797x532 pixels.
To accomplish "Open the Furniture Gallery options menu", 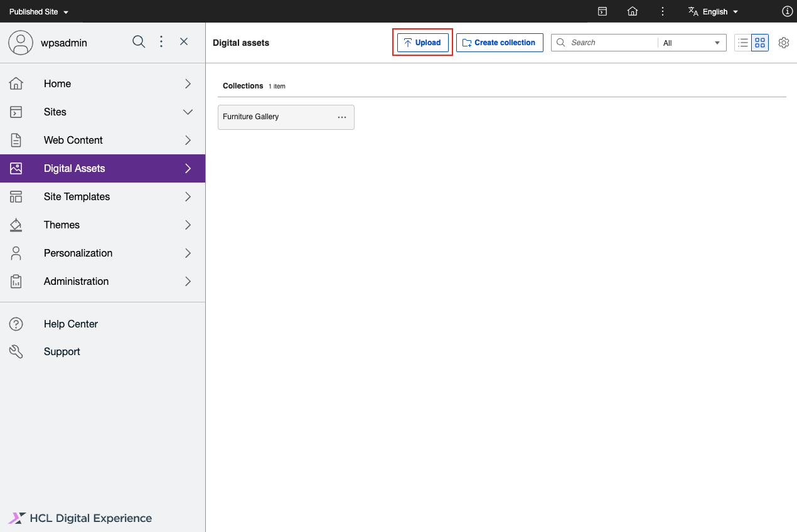I will [x=341, y=117].
